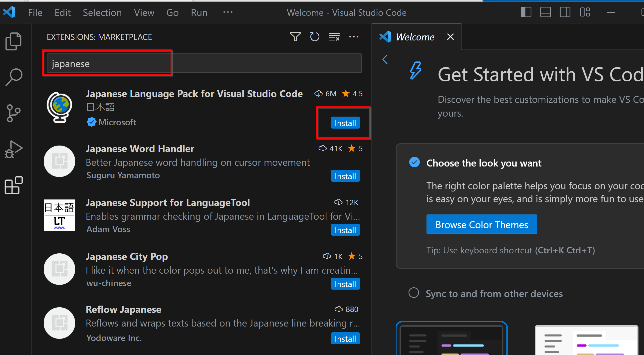Close the Welcome tab

coord(450,37)
